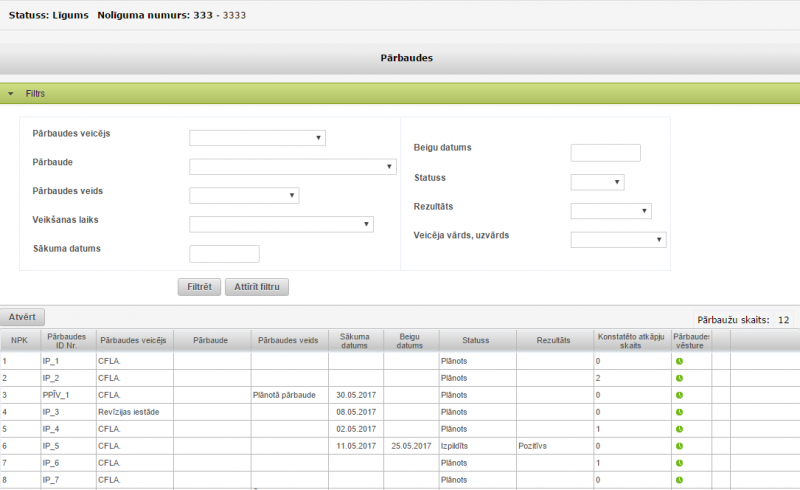Open history icon for row IP_1
Screen dimensions: 800x490
(x=679, y=361)
